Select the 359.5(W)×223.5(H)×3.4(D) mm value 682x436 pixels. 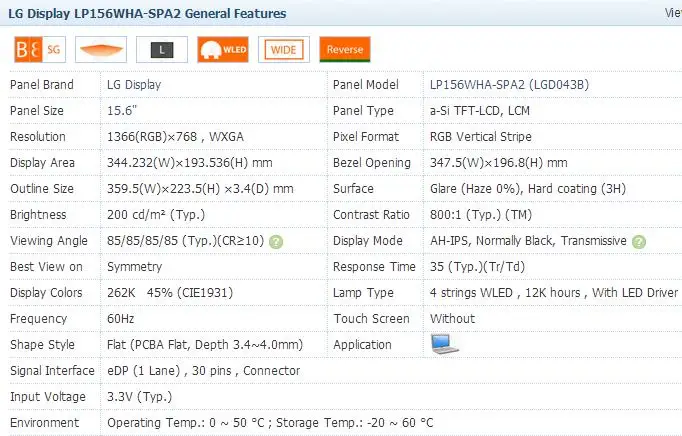[x=200, y=188]
